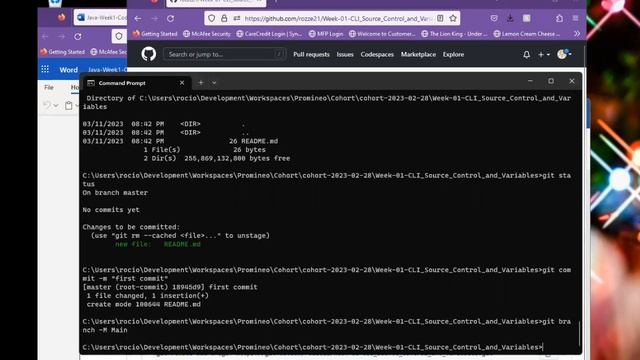
Task: Open the Firefox hamburger application menu
Action: click(x=576, y=18)
